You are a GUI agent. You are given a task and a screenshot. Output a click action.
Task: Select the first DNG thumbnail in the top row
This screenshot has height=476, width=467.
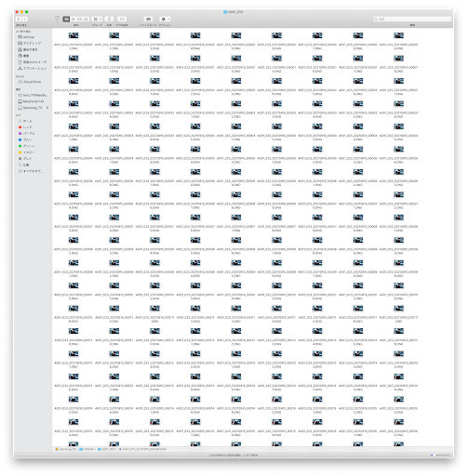coord(73,35)
